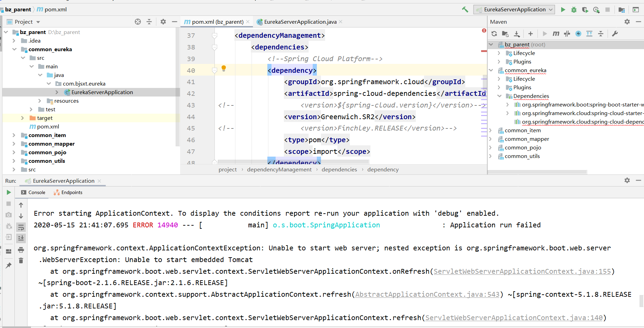Collapse the common_eureka module in Project tree
This screenshot has height=328, width=644.
(14, 49)
